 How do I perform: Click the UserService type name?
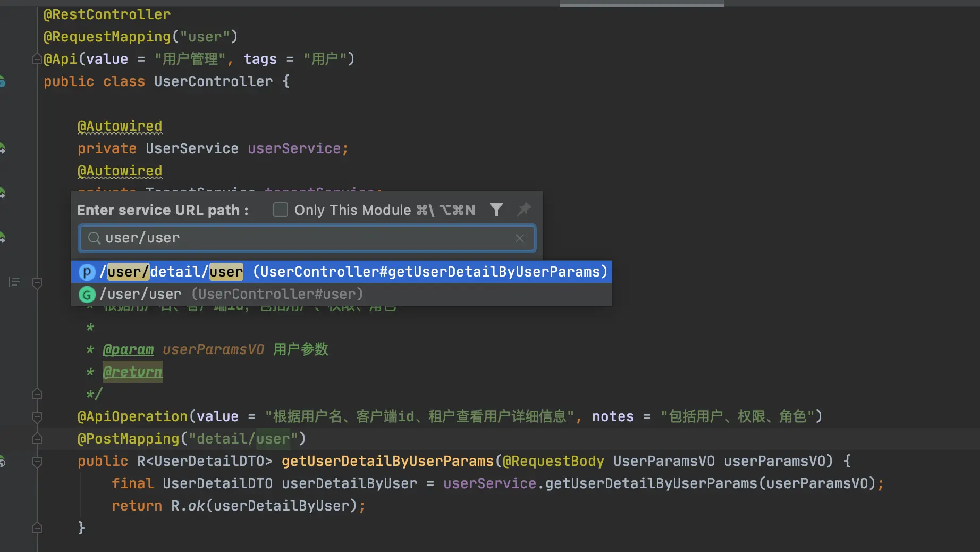pos(192,148)
